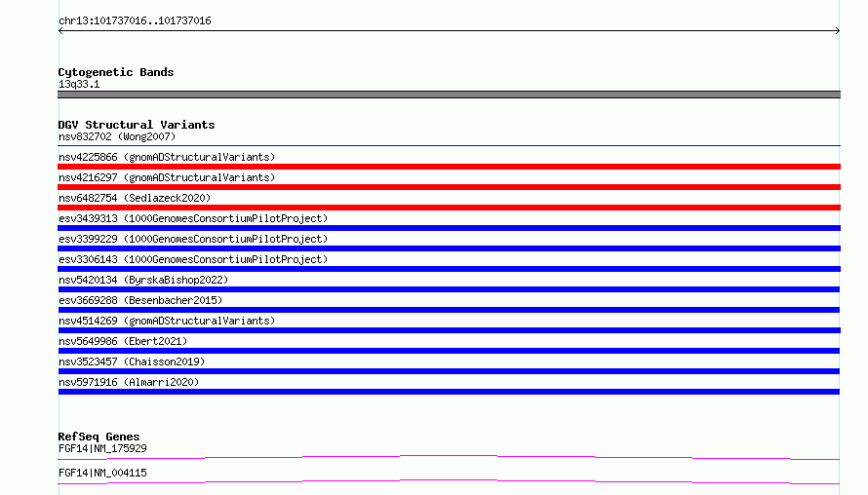Select the magenta FGF14 NM_175929 gene line

click(x=449, y=457)
